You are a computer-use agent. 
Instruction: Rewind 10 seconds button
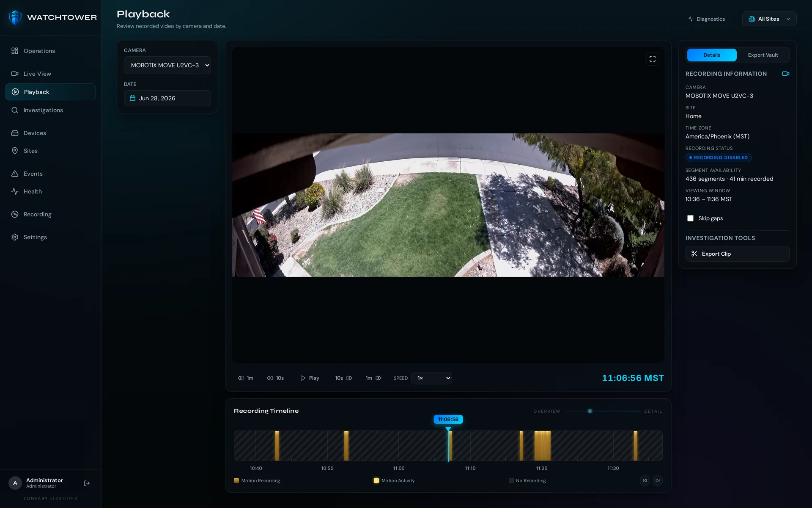click(275, 378)
